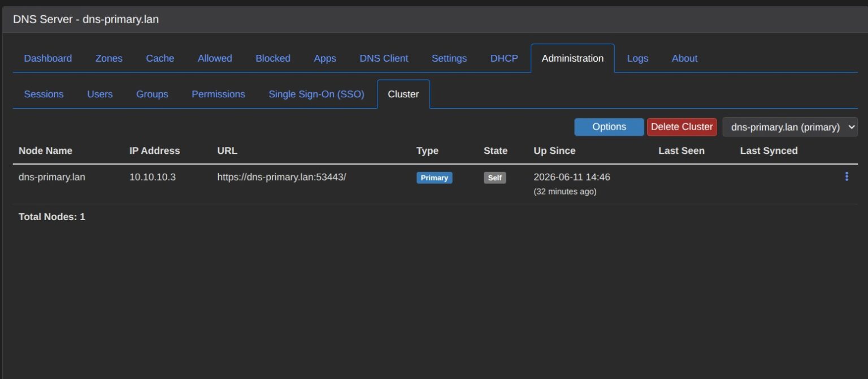Open the node selector dropdown dns-primary.lan (primary)
868x379 pixels.
(x=790, y=127)
